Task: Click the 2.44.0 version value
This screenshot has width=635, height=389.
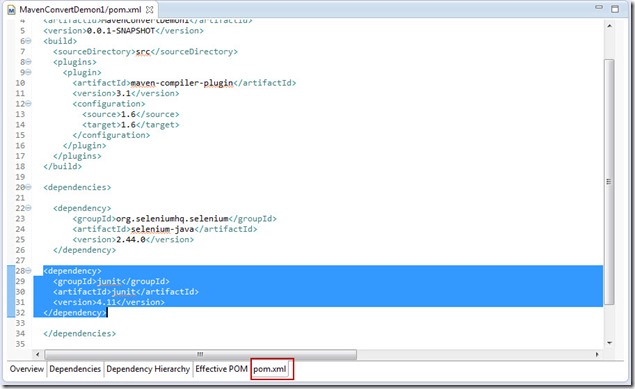Action: pos(131,240)
